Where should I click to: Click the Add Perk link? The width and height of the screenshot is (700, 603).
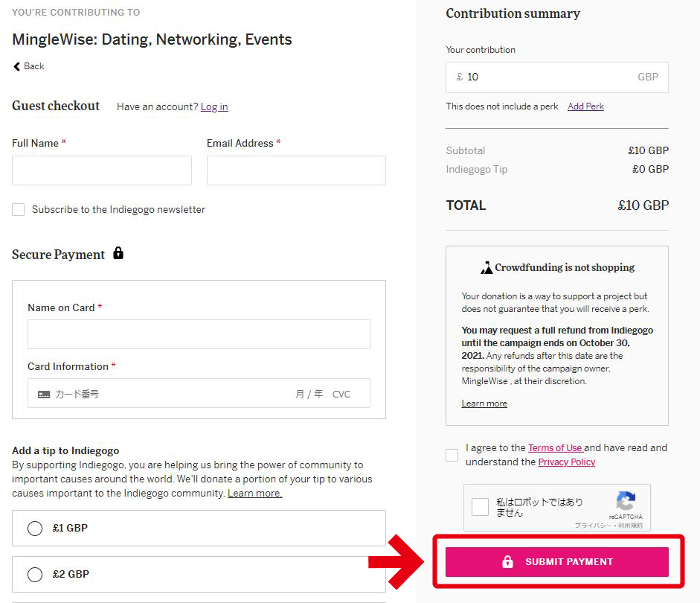pos(585,106)
